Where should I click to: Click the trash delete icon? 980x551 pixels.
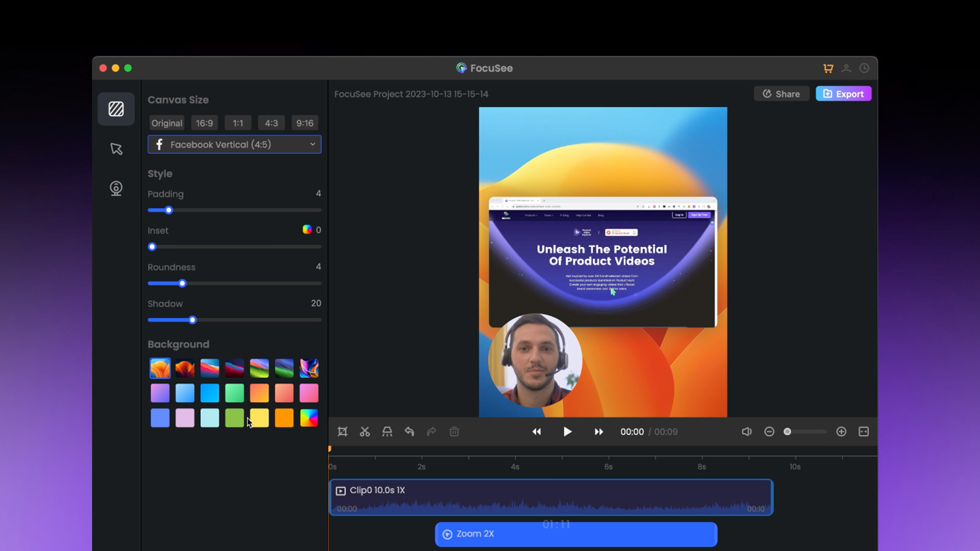coord(454,432)
